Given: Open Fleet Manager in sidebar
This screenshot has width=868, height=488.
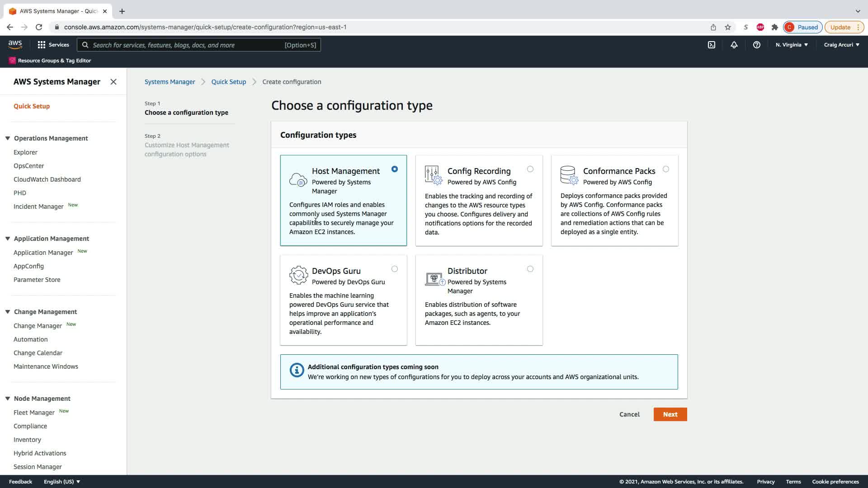Looking at the screenshot, I should (x=34, y=413).
